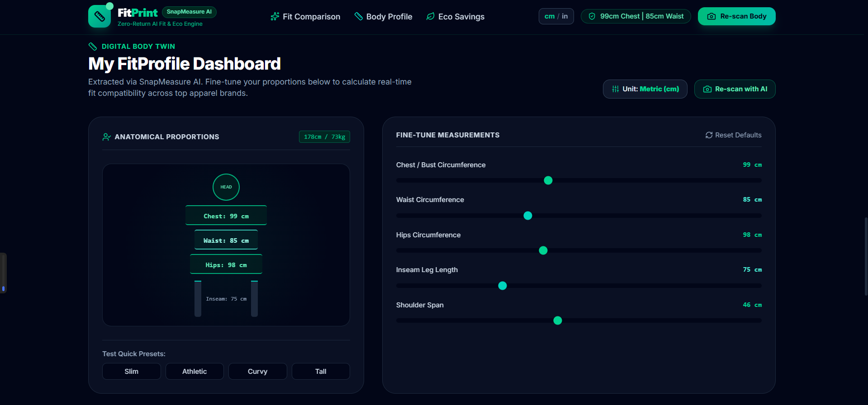Click the SnapMeasure AI badge
The height and width of the screenshot is (405, 868).
[189, 12]
